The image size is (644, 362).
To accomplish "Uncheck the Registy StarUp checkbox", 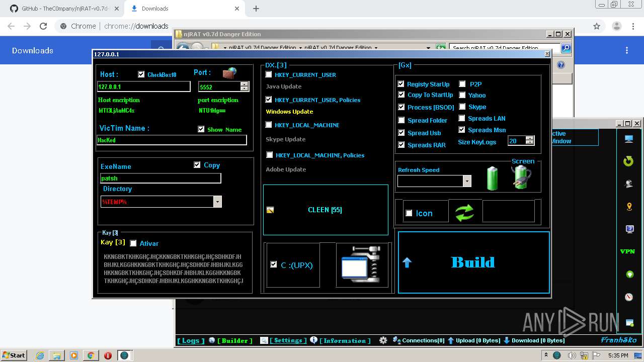I will (401, 84).
